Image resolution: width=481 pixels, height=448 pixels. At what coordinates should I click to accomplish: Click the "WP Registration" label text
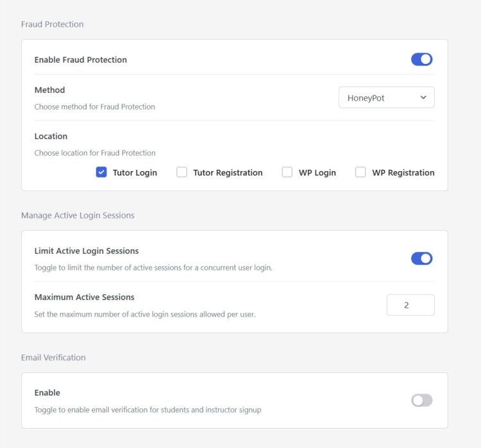click(403, 172)
